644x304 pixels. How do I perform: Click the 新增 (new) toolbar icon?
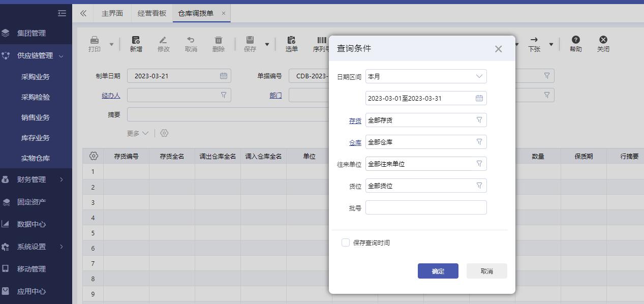pyautogui.click(x=136, y=40)
